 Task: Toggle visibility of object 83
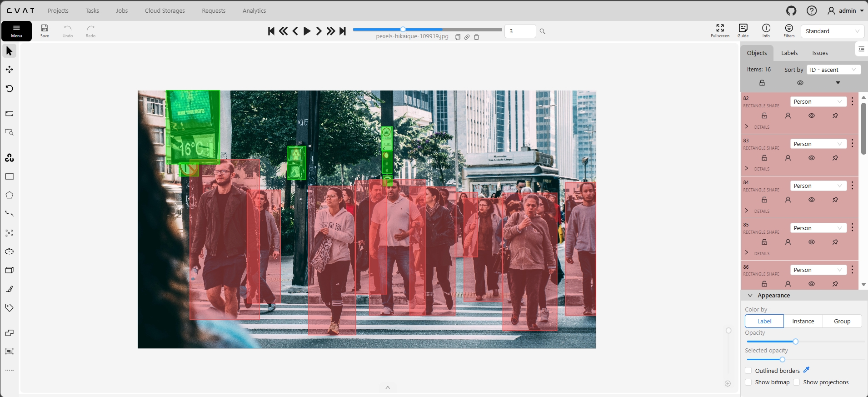tap(812, 158)
